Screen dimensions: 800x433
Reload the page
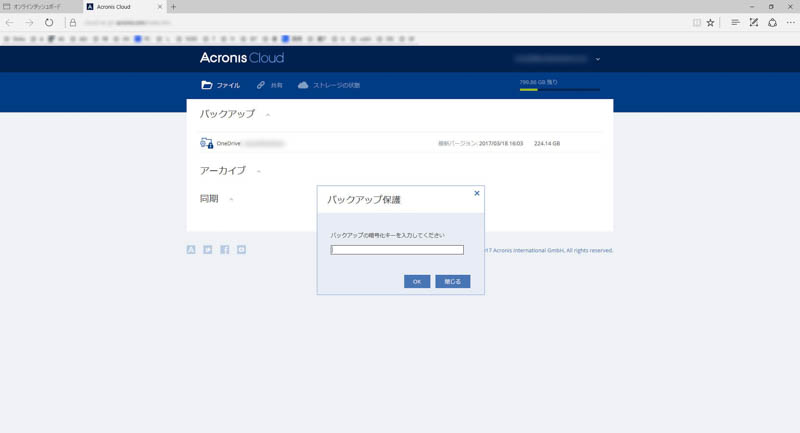49,22
